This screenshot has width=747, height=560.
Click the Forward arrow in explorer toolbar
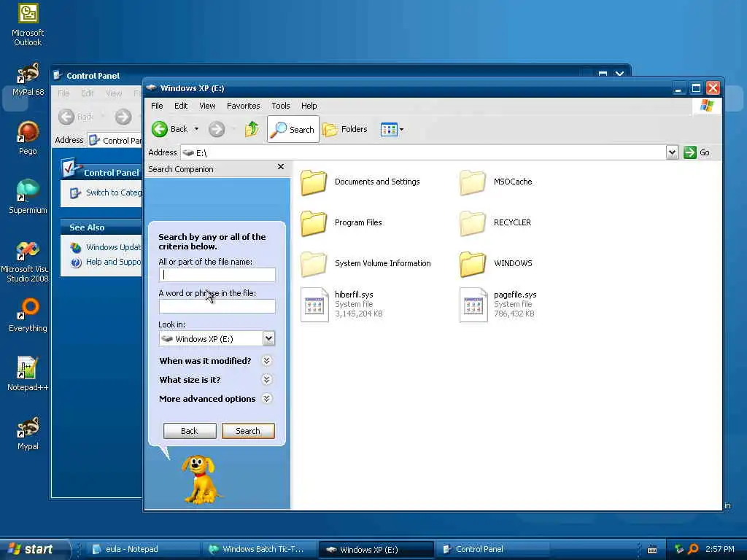(x=216, y=129)
